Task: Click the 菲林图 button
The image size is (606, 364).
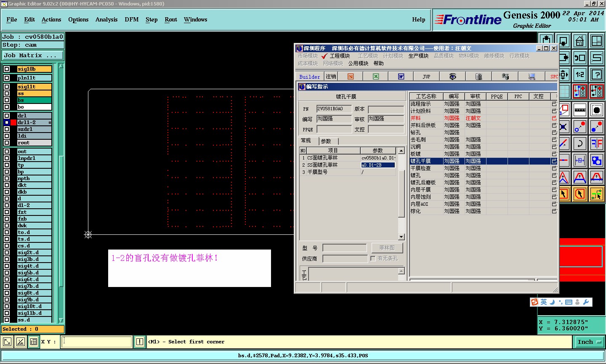Action: click(x=387, y=248)
